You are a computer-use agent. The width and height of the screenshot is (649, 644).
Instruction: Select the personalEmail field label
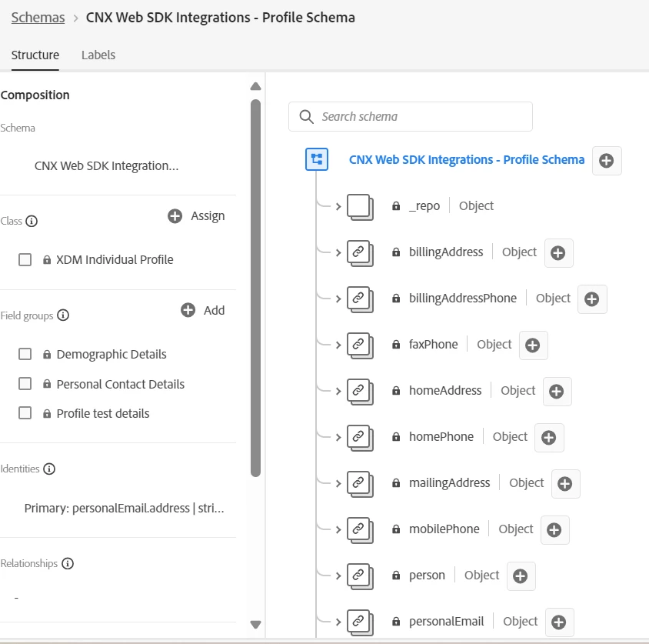coord(446,622)
